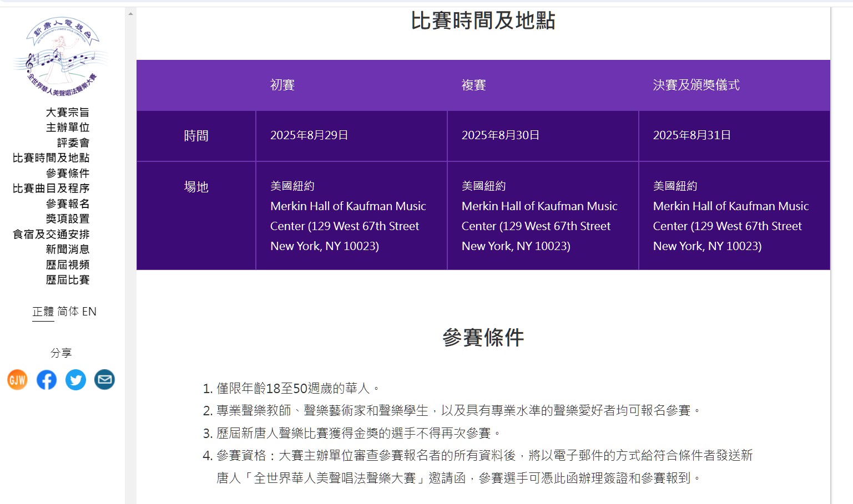
Task: Open the 大賽宗旨 sidebar link
Action: point(67,113)
